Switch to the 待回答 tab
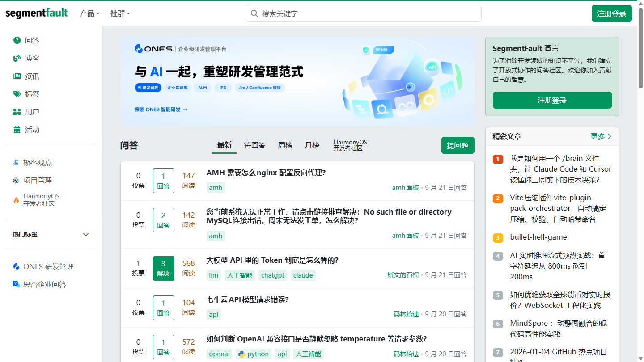 255,145
